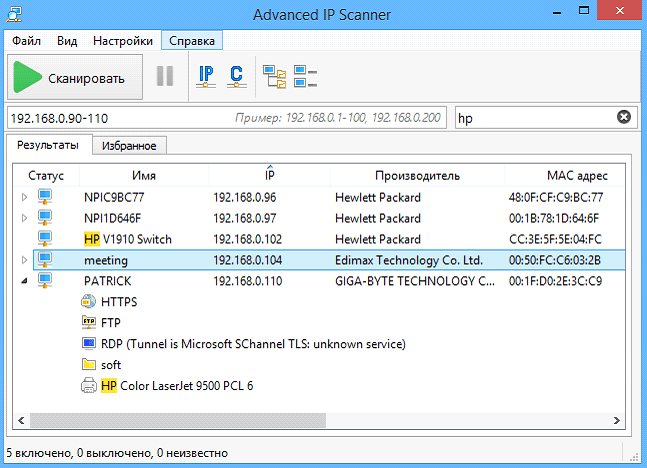
Task: Click the scroll left arrow
Action: click(21, 420)
